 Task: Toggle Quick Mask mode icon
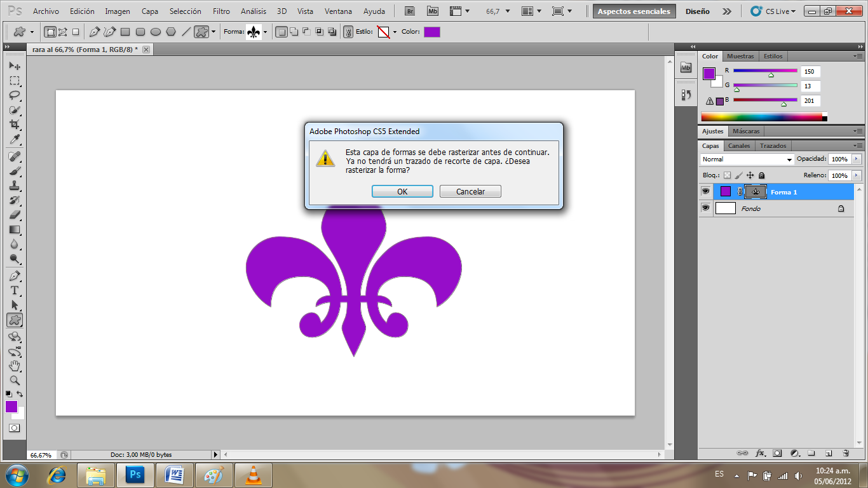pos(15,428)
